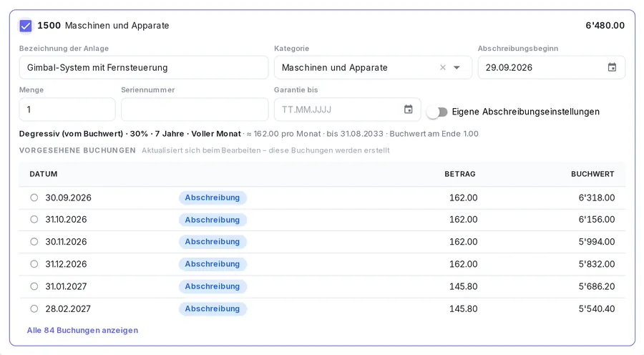
Task: Click the BETRAG column header
Action: [x=460, y=174]
